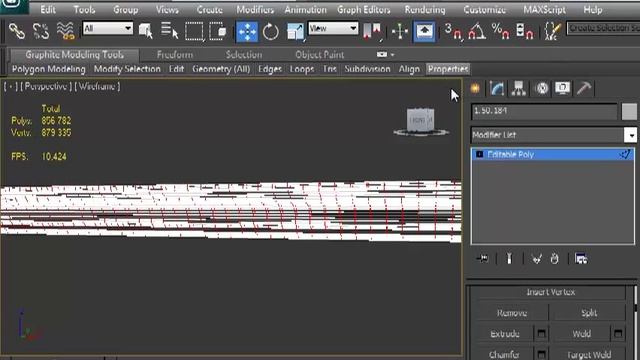Click the object color swatch
640x360 pixels.
(629, 111)
